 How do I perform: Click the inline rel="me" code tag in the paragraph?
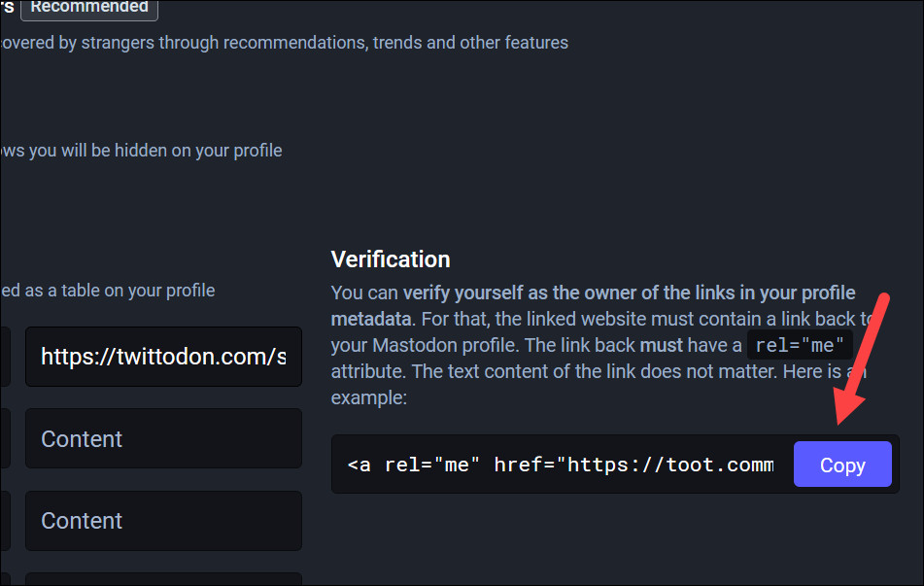click(800, 345)
